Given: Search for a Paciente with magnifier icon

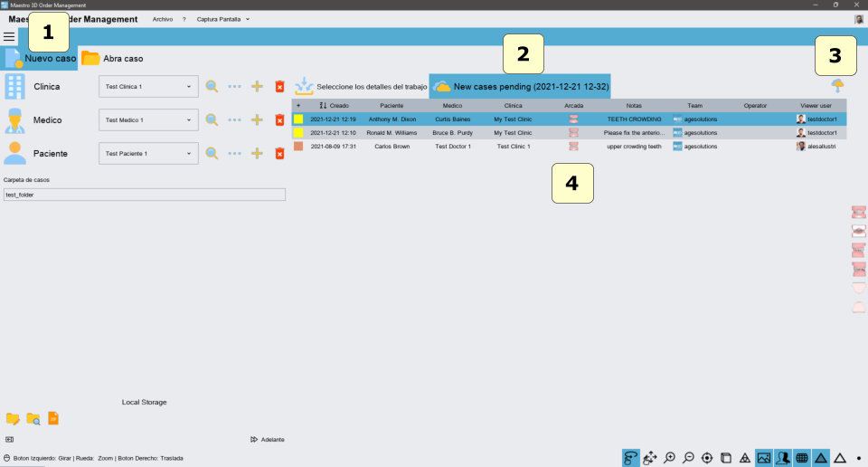Looking at the screenshot, I should click(212, 154).
